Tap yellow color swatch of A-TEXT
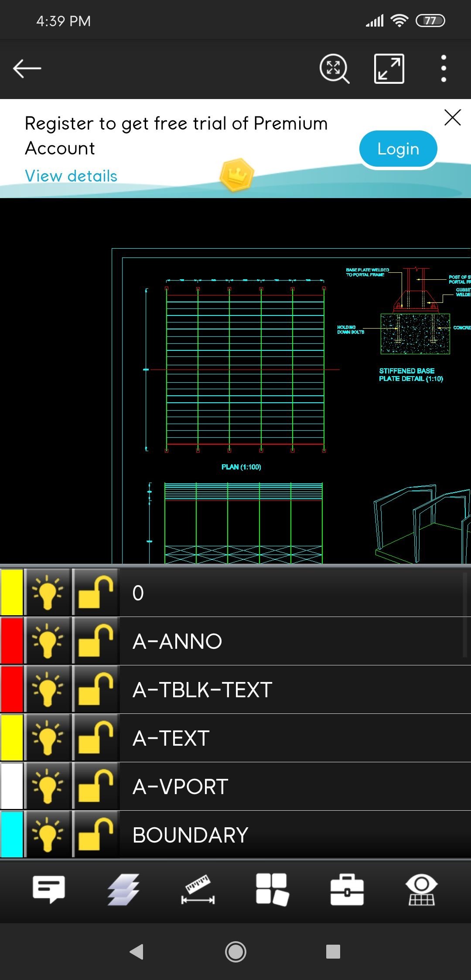The height and width of the screenshot is (980, 471). coord(12,738)
